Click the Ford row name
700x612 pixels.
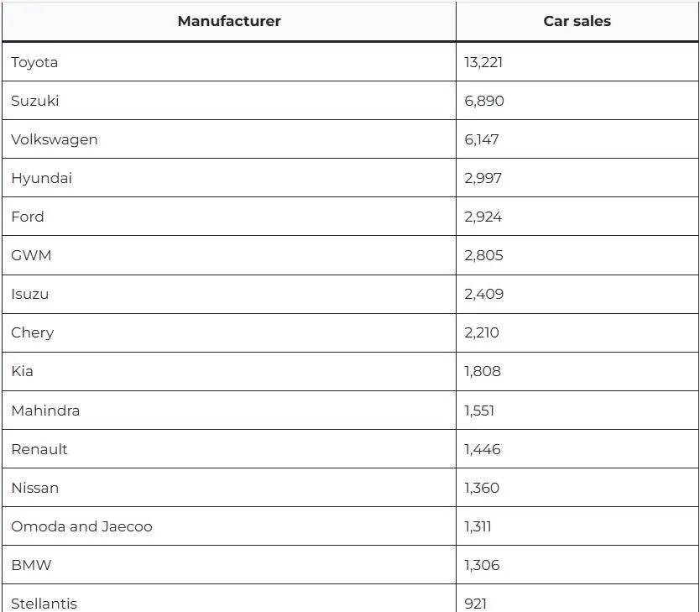point(28,217)
